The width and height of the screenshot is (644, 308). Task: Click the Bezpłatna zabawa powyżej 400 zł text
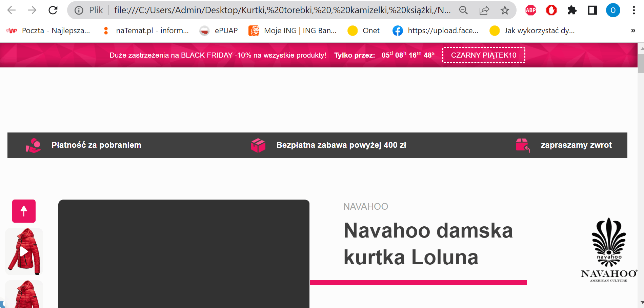point(341,145)
